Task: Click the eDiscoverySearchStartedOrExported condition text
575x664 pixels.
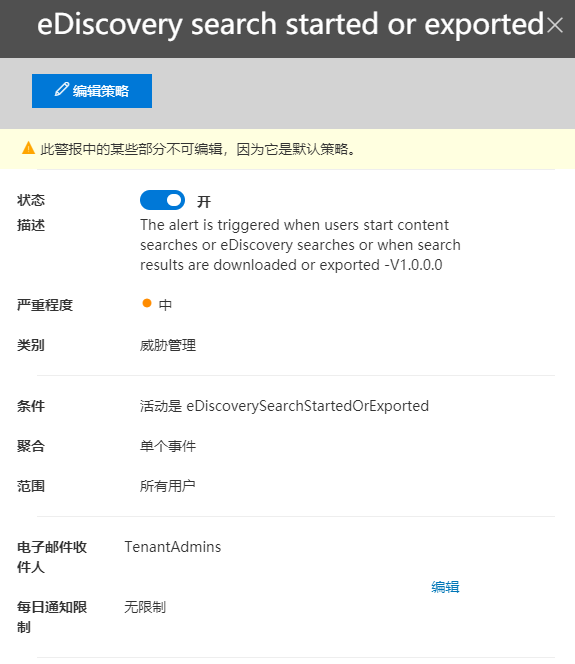Action: click(x=307, y=406)
